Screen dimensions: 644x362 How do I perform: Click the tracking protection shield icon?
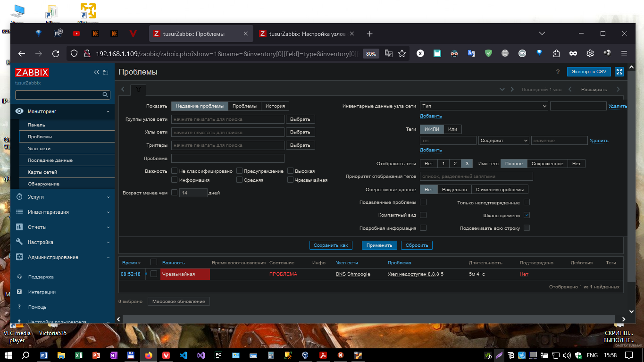pos(74,53)
